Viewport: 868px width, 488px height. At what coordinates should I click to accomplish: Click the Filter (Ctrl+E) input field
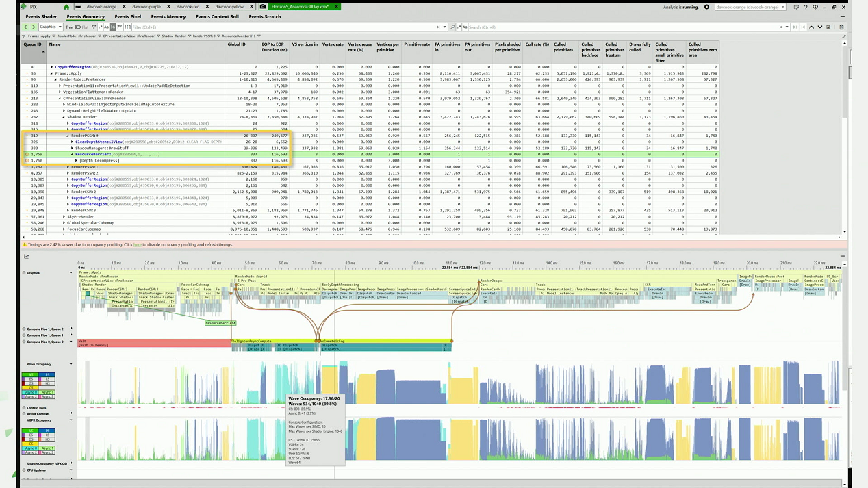[282, 27]
